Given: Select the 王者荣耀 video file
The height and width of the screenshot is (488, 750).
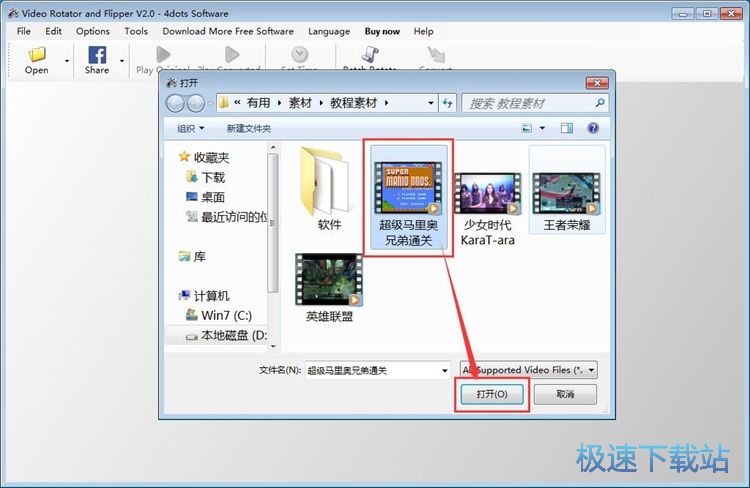Looking at the screenshot, I should coord(567,189).
